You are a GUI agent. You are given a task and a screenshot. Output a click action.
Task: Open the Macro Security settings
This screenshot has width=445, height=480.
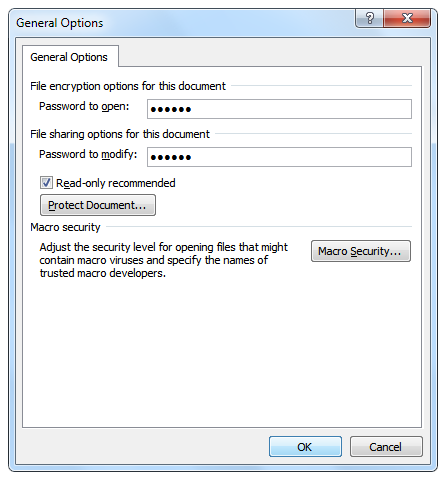click(361, 251)
